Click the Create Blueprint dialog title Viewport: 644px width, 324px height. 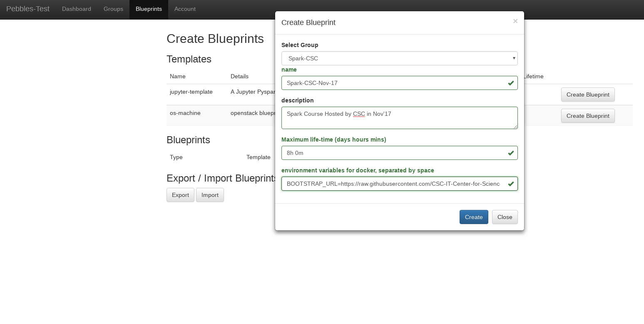coord(308,22)
